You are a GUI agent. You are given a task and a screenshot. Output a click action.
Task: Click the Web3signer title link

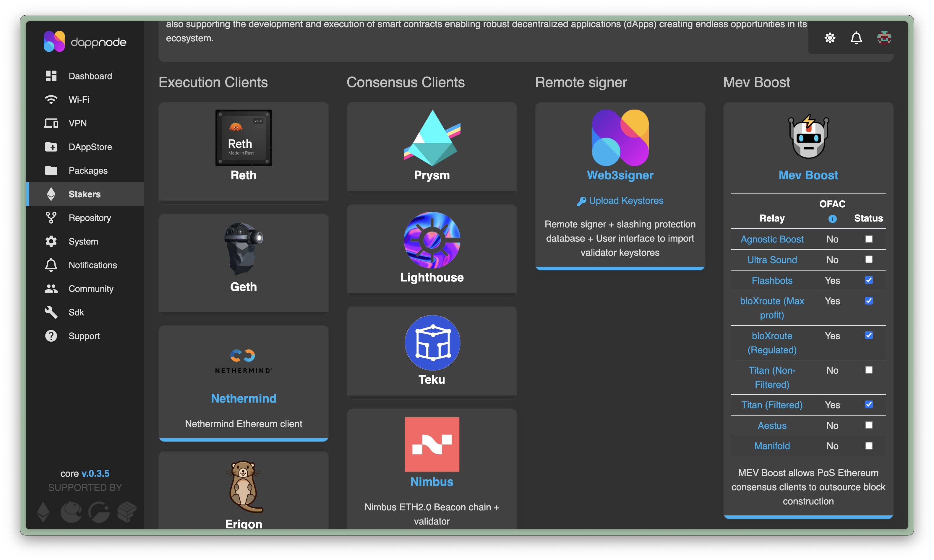tap(620, 175)
